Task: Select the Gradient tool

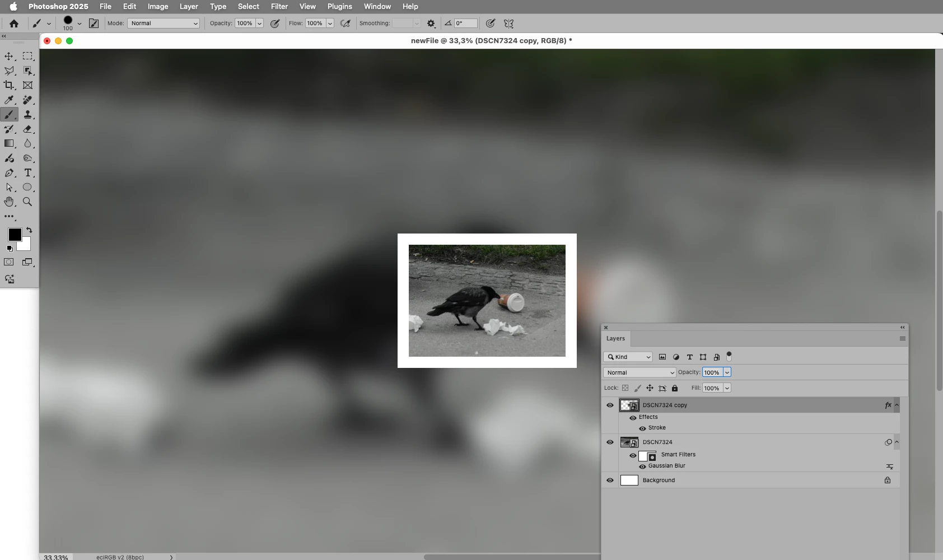Action: [9, 143]
